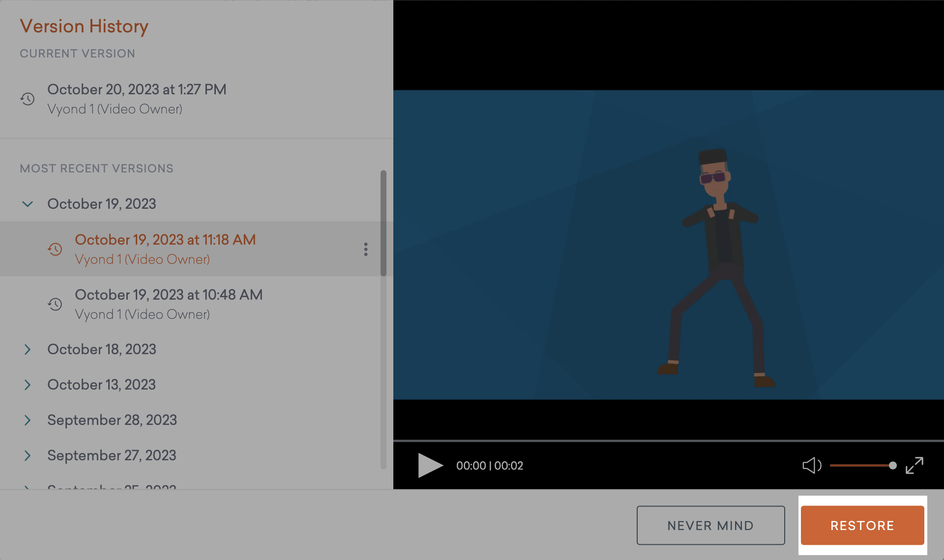Click the NEVER MIND button

click(x=710, y=525)
